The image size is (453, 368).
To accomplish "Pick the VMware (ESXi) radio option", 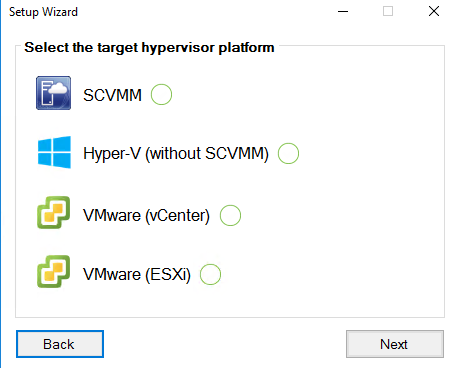I will pyautogui.click(x=210, y=274).
